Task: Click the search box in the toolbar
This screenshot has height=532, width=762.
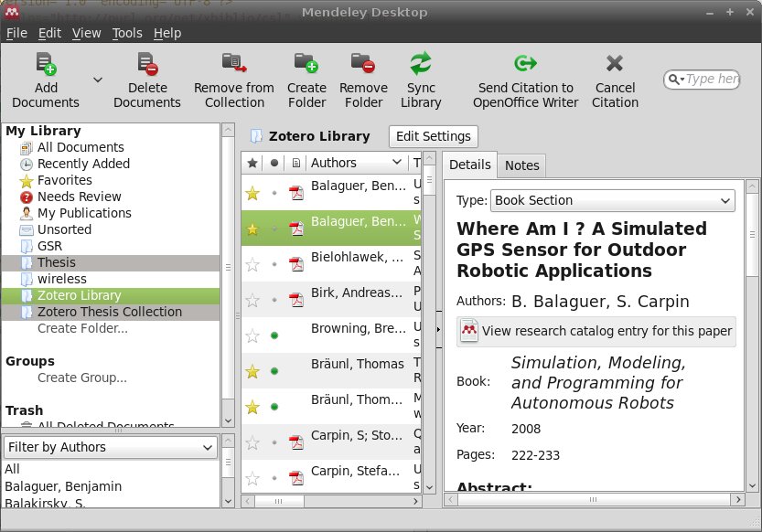Action: (702, 80)
